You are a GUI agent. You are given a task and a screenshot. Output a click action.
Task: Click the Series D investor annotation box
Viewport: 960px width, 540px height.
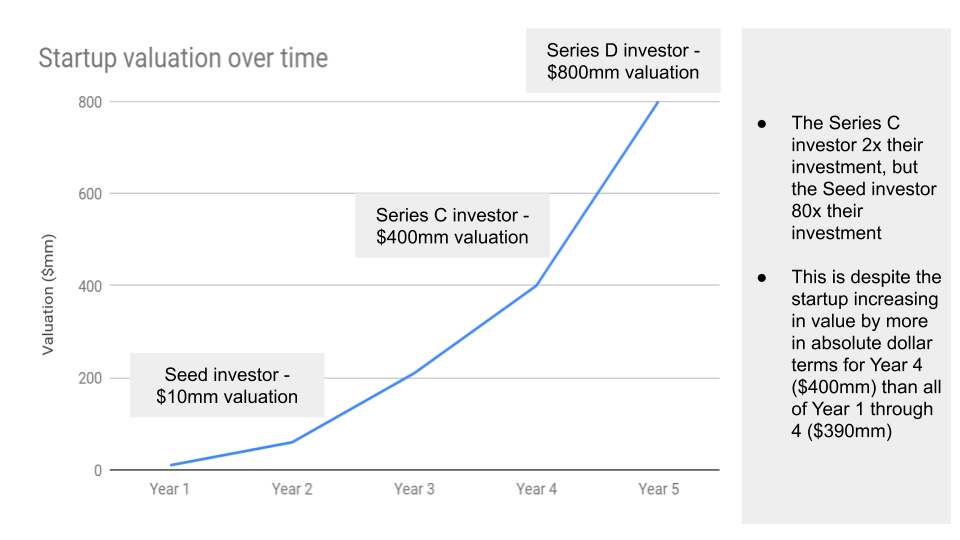tap(623, 61)
